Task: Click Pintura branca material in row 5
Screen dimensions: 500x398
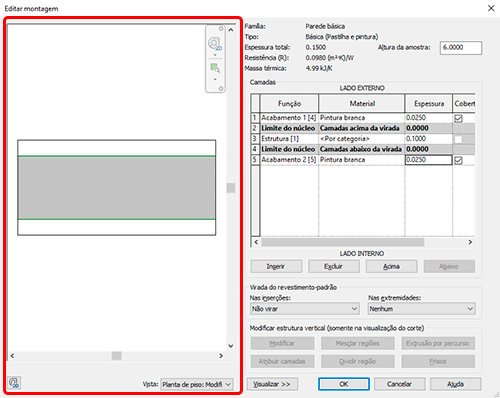Action: coord(362,160)
